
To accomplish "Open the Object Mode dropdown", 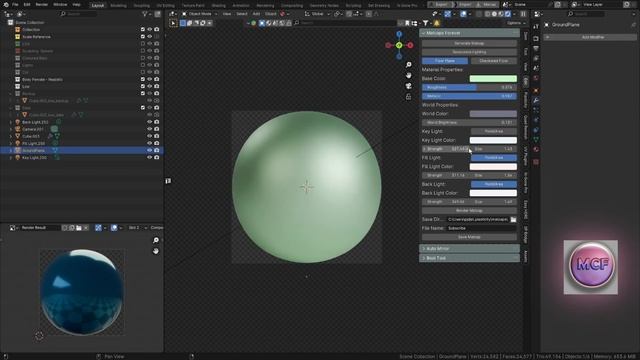I will coord(200,14).
